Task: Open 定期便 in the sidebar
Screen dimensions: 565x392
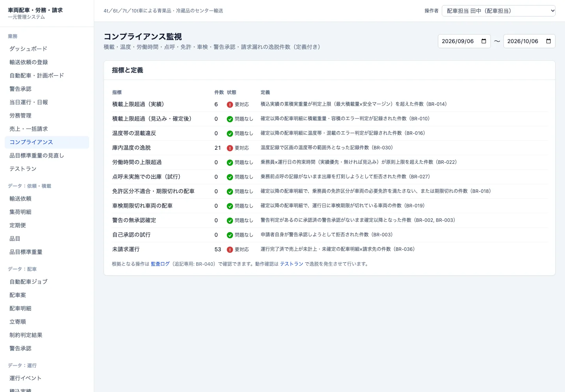Action: 47,225
